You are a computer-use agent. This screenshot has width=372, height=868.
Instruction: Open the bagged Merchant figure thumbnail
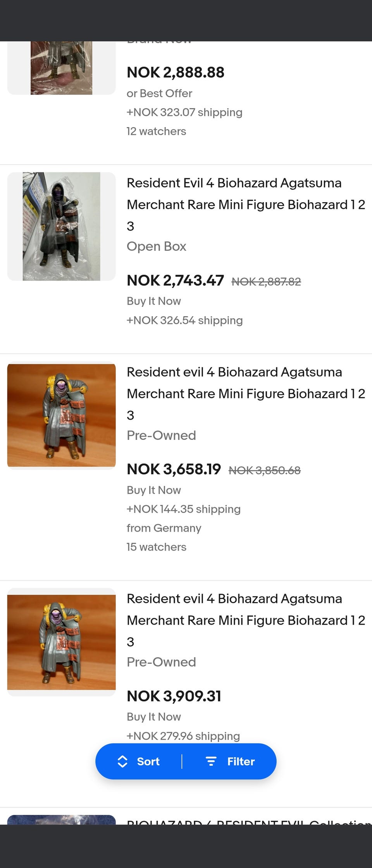(x=61, y=226)
